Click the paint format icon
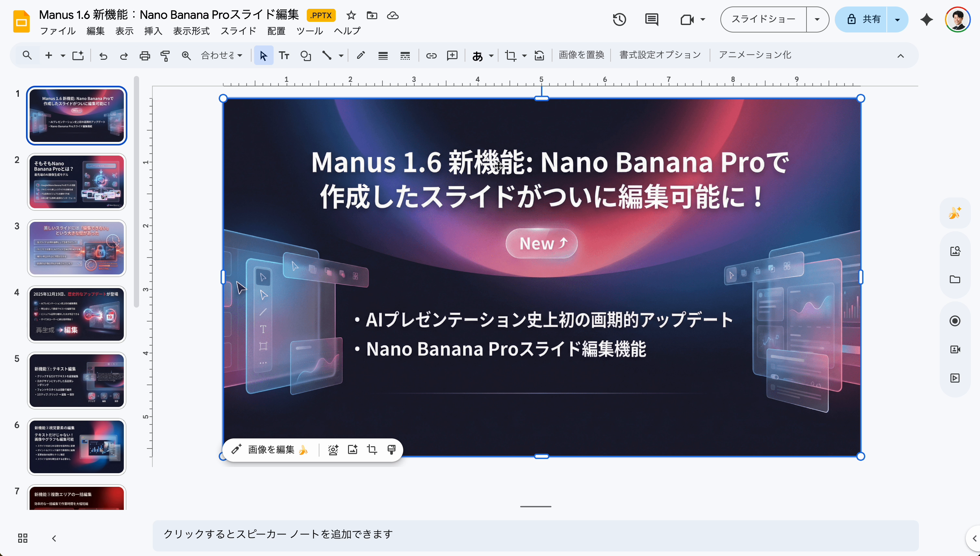This screenshot has height=556, width=980. 165,55
